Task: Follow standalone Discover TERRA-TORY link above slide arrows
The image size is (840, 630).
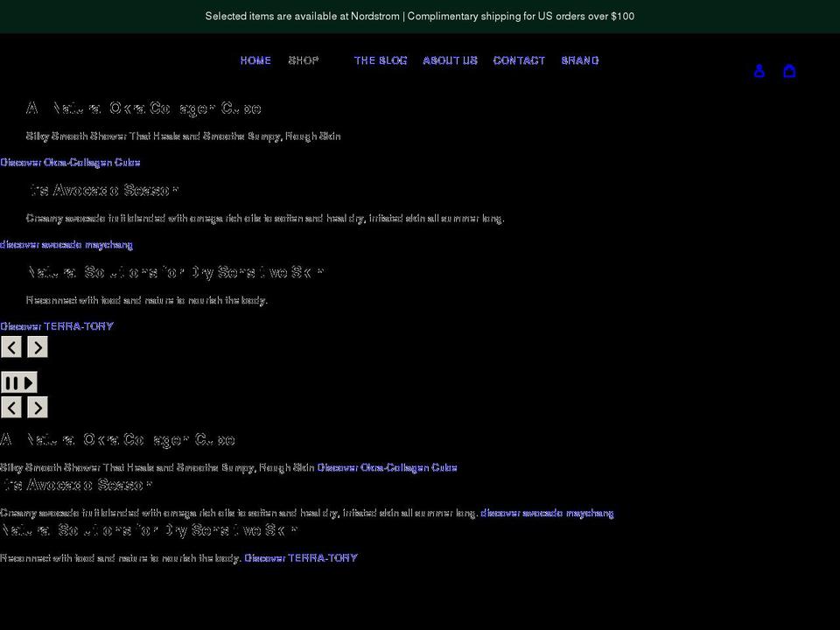Action: 57,326
